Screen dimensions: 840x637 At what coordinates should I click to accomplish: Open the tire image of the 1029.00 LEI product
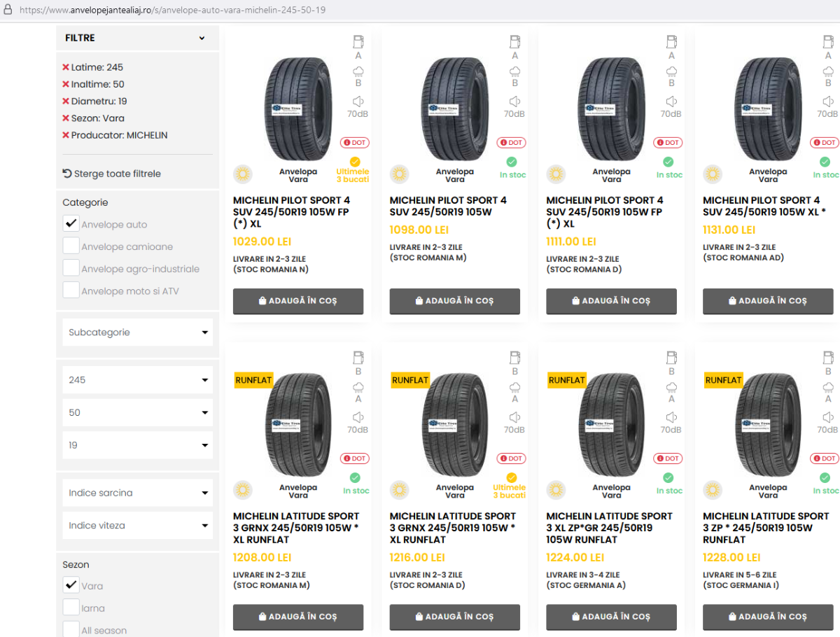click(298, 109)
